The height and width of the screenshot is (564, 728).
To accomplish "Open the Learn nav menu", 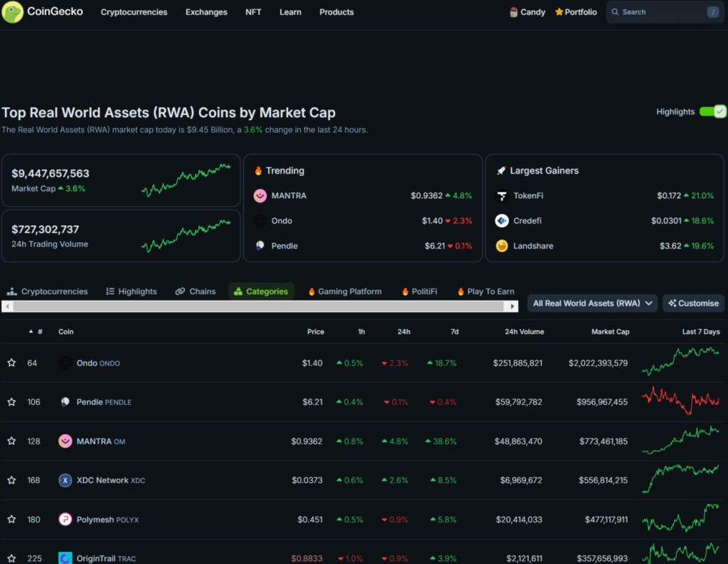I will (x=290, y=12).
